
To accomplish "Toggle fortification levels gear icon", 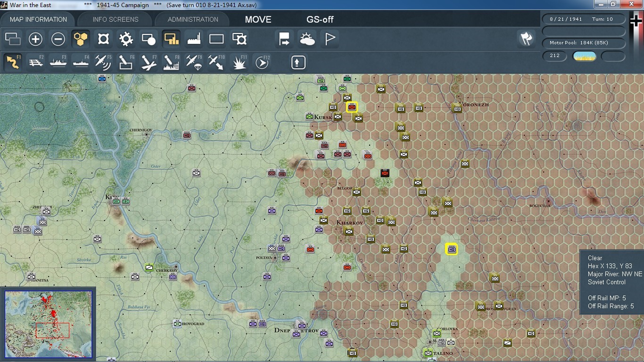I will [126, 39].
